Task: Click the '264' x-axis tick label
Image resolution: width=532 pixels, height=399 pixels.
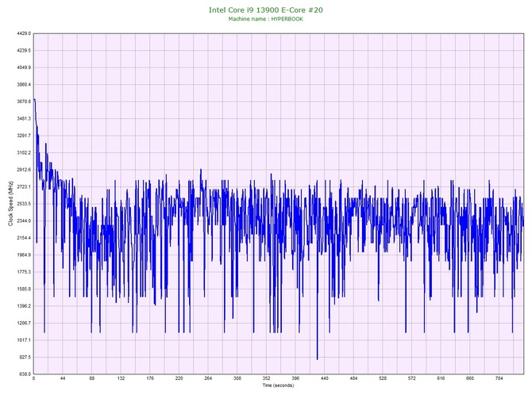Action: pos(208,378)
